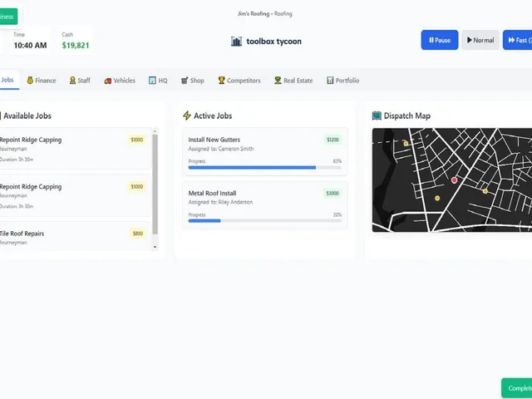Pause the game simulation
The height and width of the screenshot is (399, 532).
440,40
